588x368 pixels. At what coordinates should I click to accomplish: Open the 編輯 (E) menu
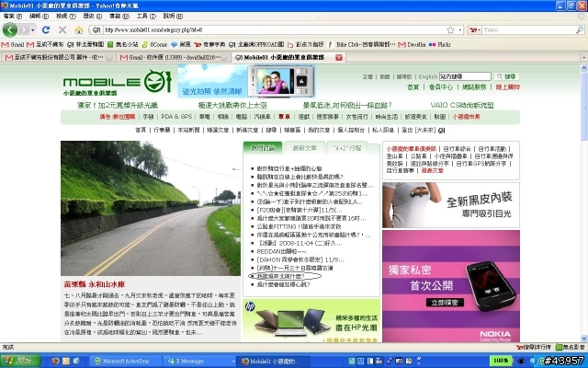39,17
